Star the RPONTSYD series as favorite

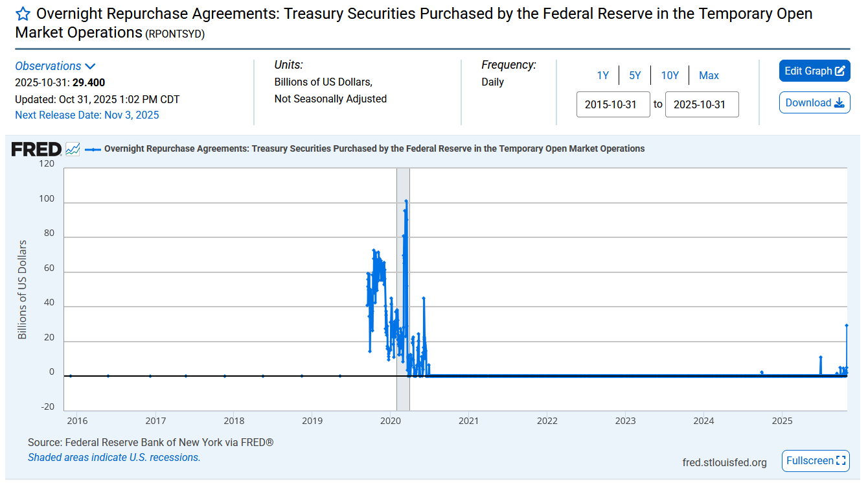pyautogui.click(x=21, y=12)
